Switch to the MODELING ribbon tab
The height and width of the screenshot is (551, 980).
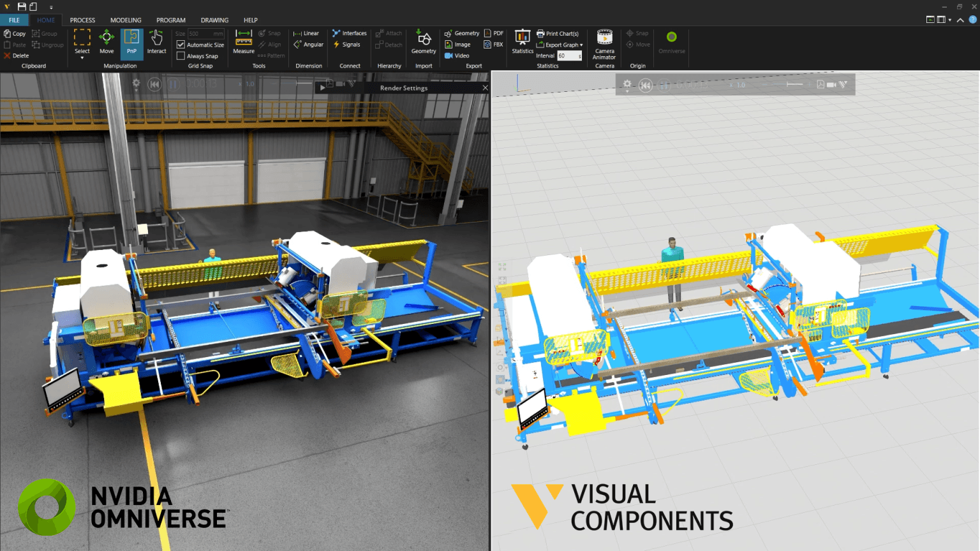coord(126,20)
